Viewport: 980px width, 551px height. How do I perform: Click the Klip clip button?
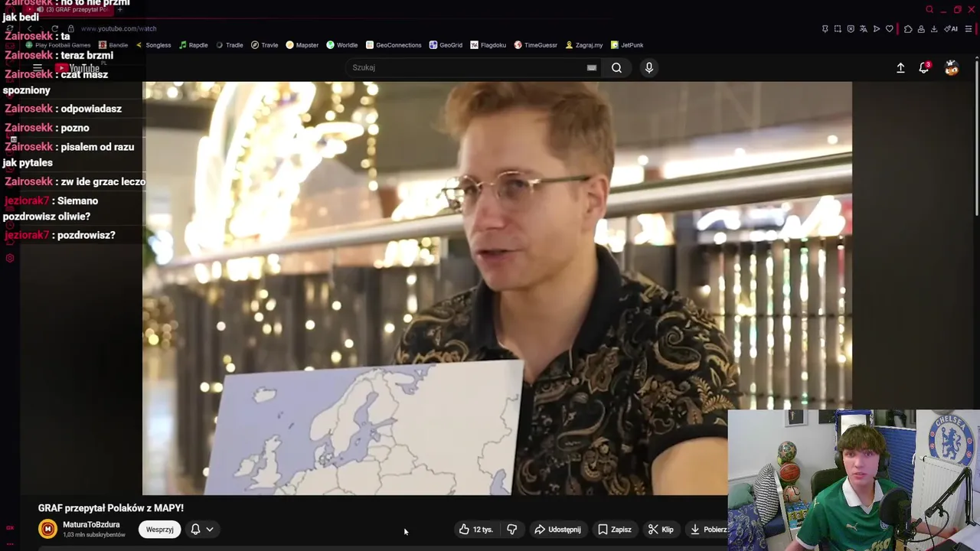click(x=660, y=530)
